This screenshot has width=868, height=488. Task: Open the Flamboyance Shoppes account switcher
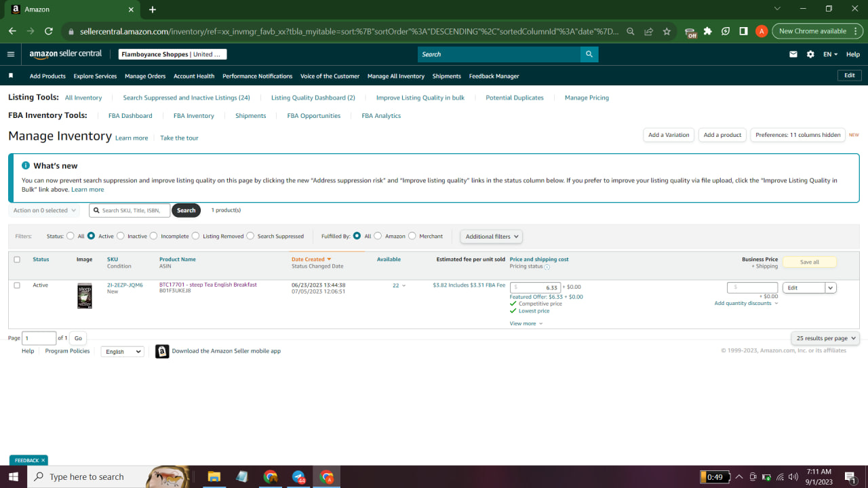tap(172, 54)
